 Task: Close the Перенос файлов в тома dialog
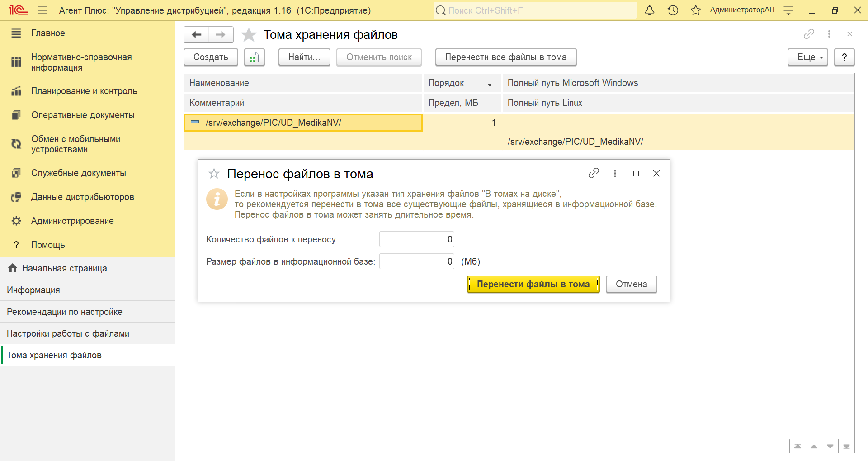(x=656, y=173)
